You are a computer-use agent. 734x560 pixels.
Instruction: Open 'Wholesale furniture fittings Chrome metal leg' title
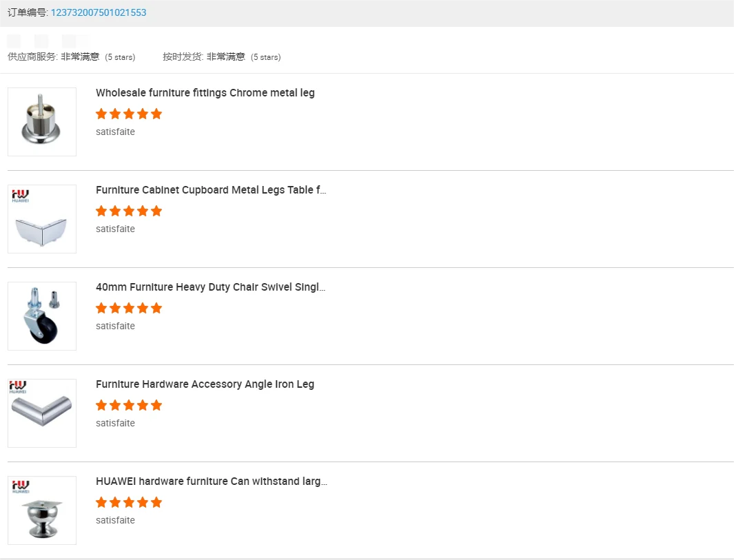point(205,93)
